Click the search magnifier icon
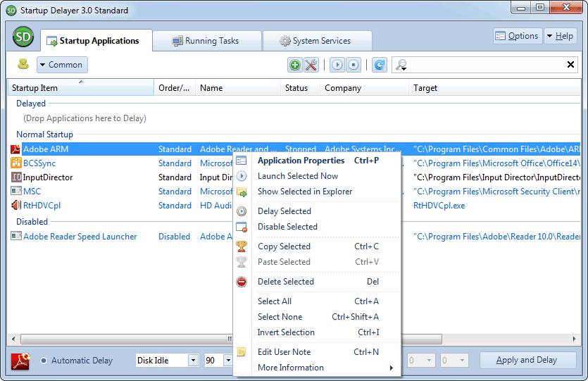Viewport: 588px width, 381px height. [x=401, y=65]
